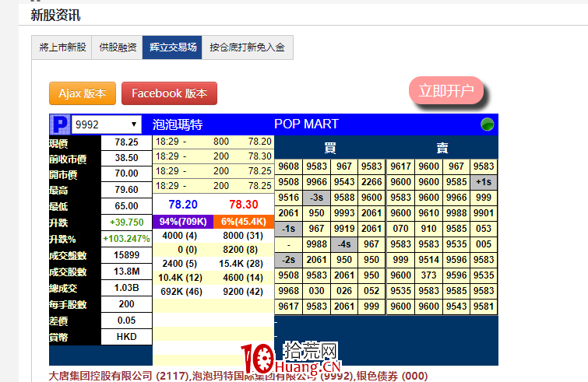Screen dimensions: 588x382
Task: Click the red ask price 78.30
Action: (244, 205)
